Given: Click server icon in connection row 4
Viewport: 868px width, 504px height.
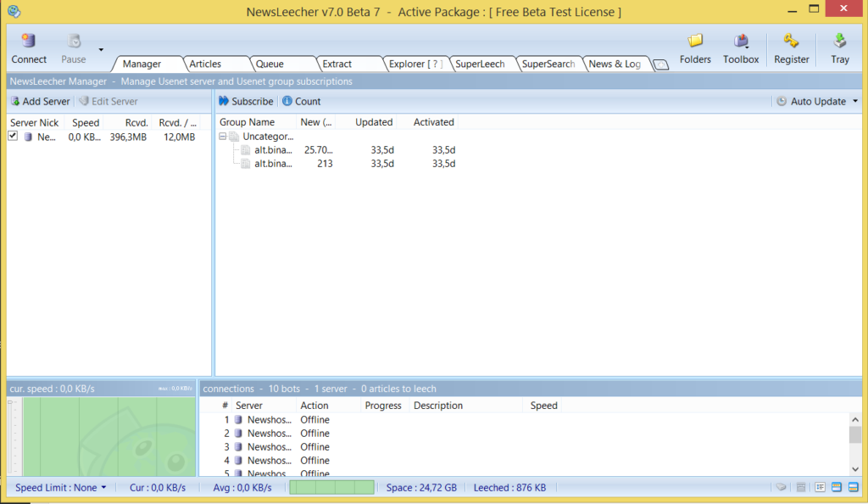Looking at the screenshot, I should coord(238,460).
